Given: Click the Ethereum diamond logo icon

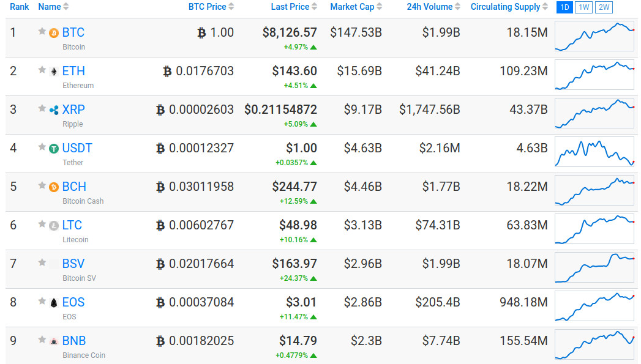Looking at the screenshot, I should click(53, 72).
